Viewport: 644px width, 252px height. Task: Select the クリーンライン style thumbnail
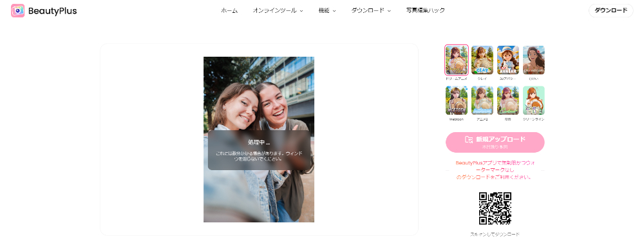534,101
